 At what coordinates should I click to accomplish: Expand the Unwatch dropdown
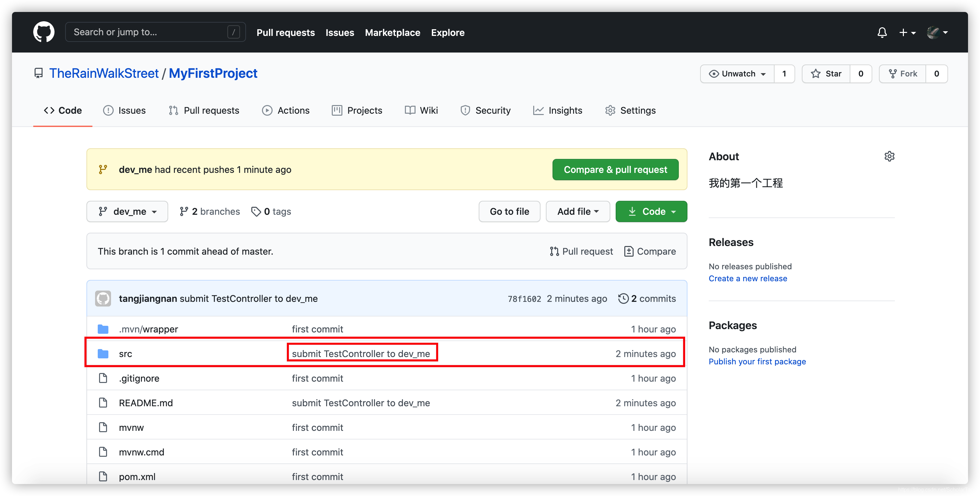coord(737,74)
